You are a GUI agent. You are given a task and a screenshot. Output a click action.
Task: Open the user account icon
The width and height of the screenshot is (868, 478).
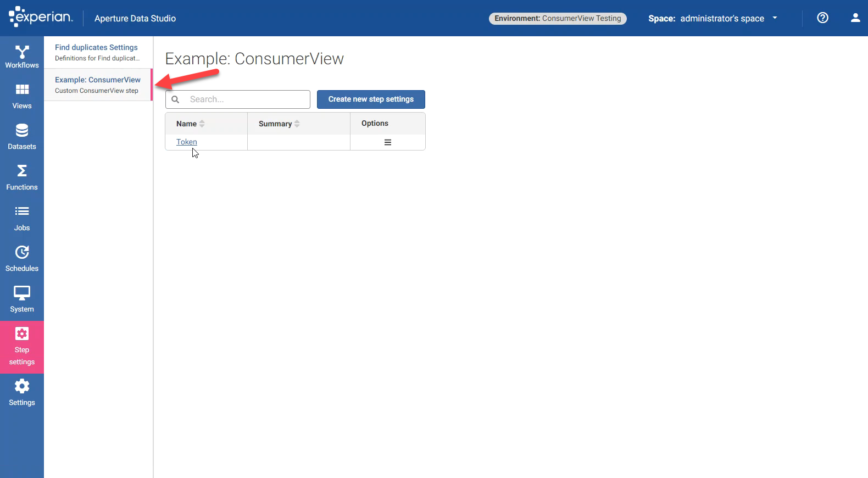tap(855, 18)
